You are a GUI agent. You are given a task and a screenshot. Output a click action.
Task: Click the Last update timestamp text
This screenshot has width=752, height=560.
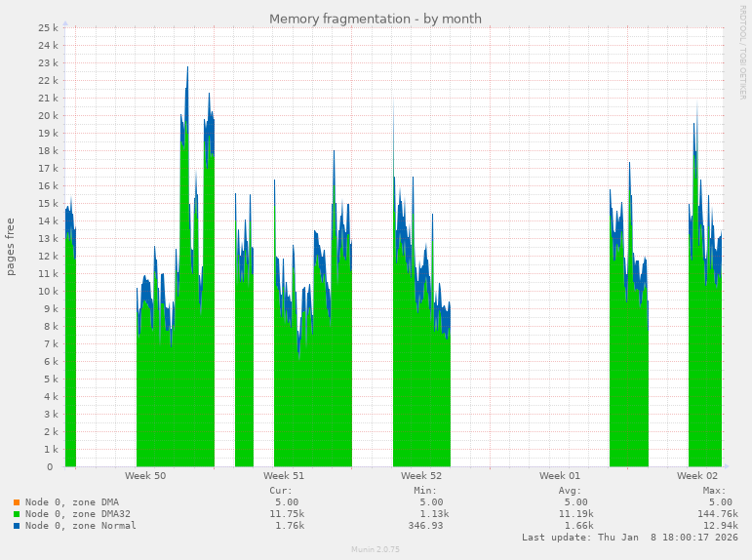pyautogui.click(x=630, y=538)
